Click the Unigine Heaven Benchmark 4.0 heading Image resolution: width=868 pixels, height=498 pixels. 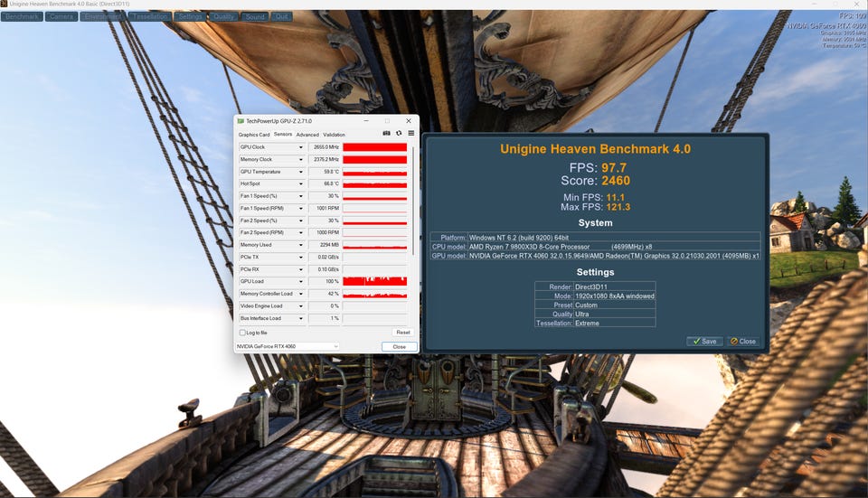(x=595, y=149)
